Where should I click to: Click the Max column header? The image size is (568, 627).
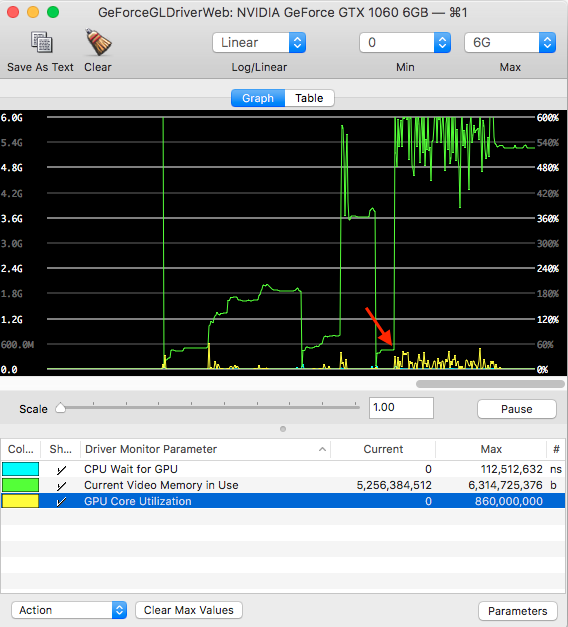tap(491, 449)
